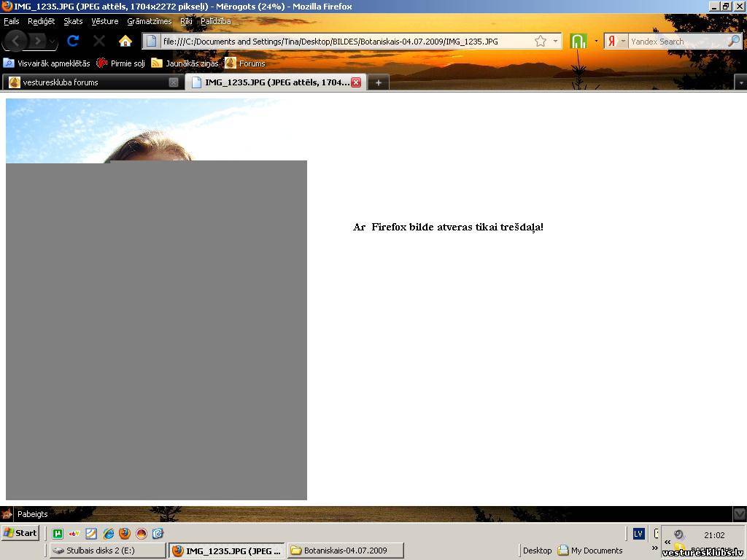Open the Rīki menu
Viewport: 747px width, 560px height.
tap(186, 21)
